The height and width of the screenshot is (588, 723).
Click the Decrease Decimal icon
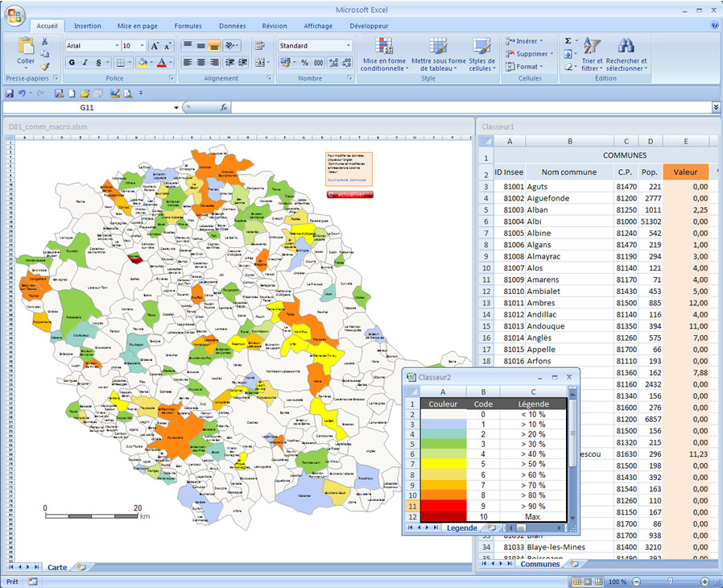coord(347,63)
